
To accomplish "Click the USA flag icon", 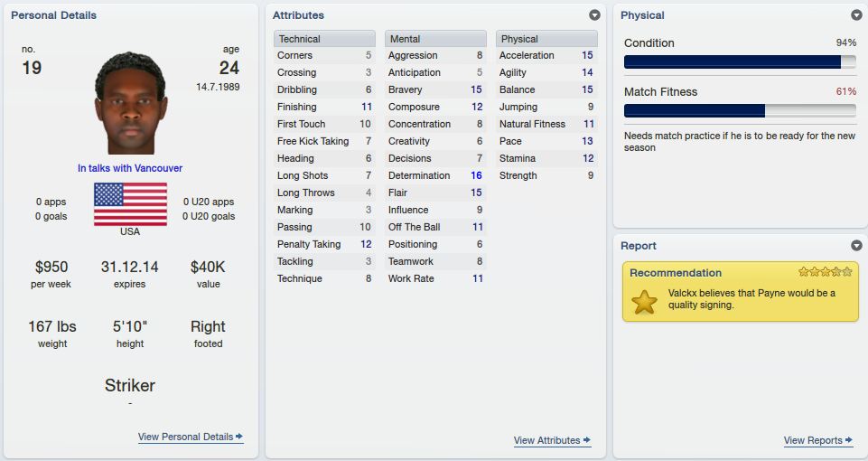I will pos(130,204).
